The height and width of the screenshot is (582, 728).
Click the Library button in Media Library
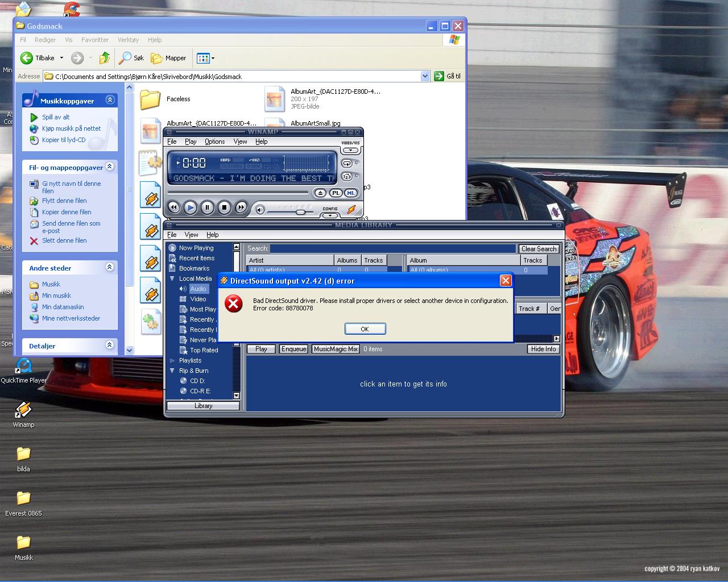(203, 406)
